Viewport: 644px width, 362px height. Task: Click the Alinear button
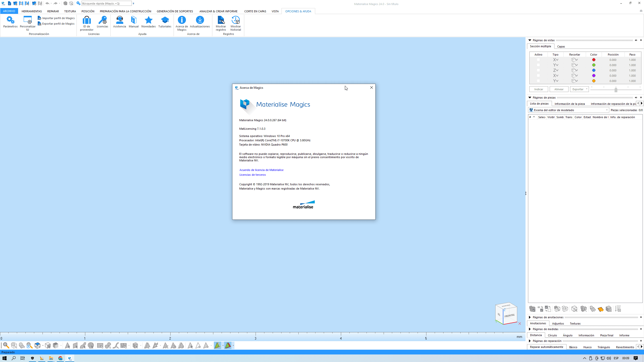(559, 89)
